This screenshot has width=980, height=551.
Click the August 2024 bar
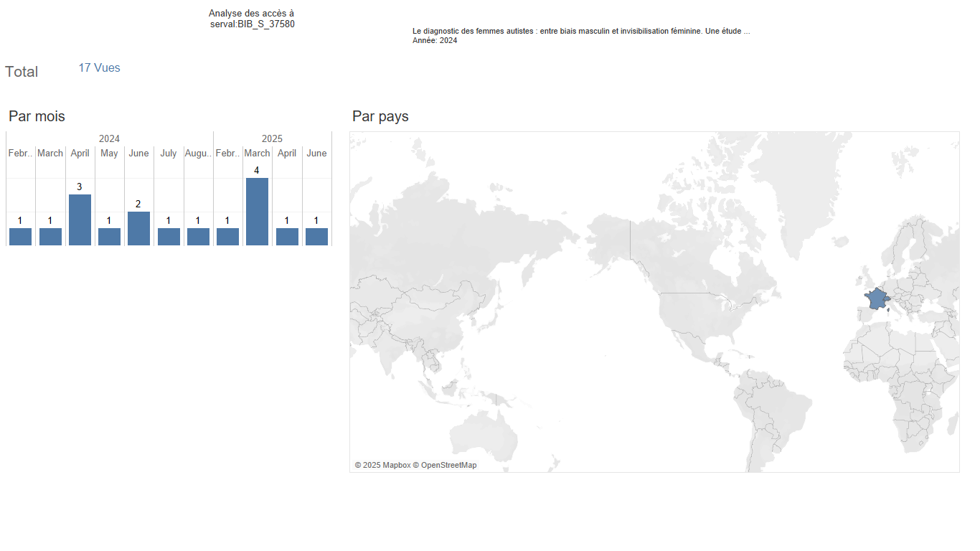coord(198,237)
